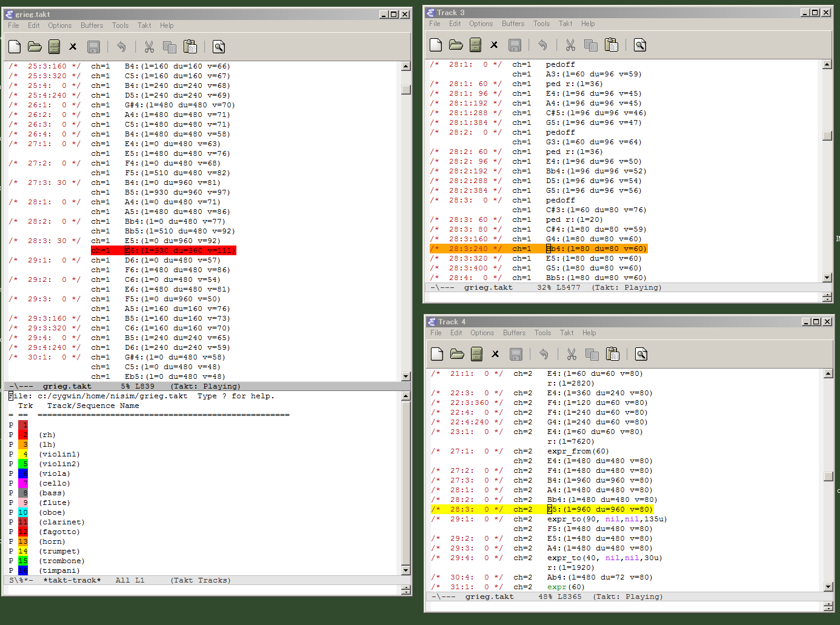The width and height of the screenshot is (840, 625).
Task: Click the X kill-buffer icon in grieg.takt window
Action: tap(73, 47)
